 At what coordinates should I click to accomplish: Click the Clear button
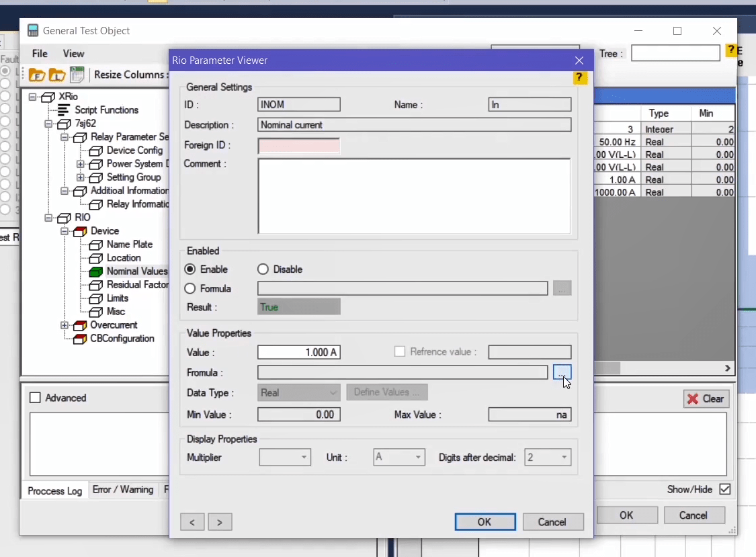tap(706, 399)
